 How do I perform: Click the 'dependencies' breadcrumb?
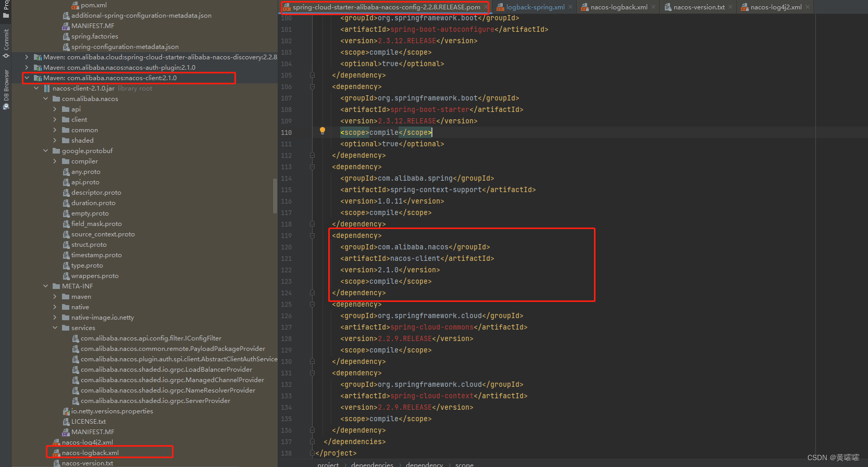click(x=372, y=464)
